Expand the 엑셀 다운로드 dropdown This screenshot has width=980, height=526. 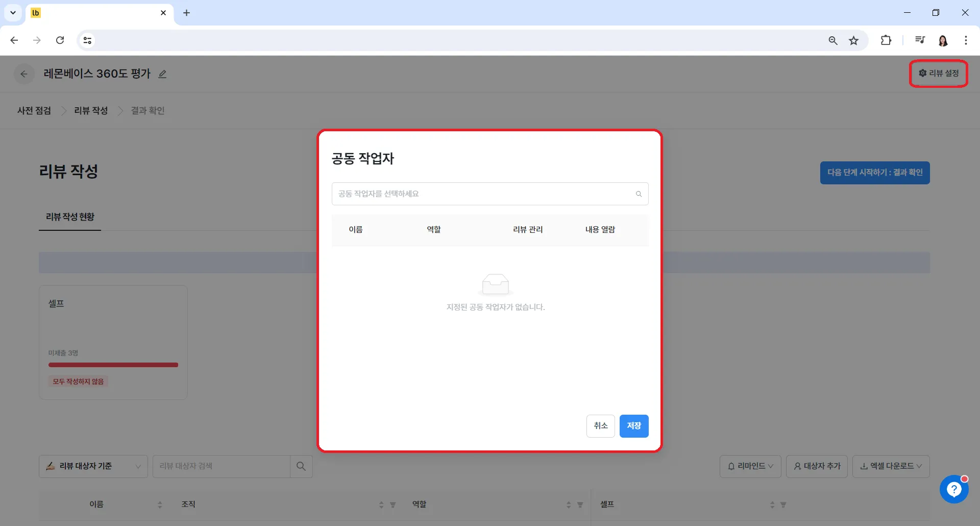click(x=891, y=466)
